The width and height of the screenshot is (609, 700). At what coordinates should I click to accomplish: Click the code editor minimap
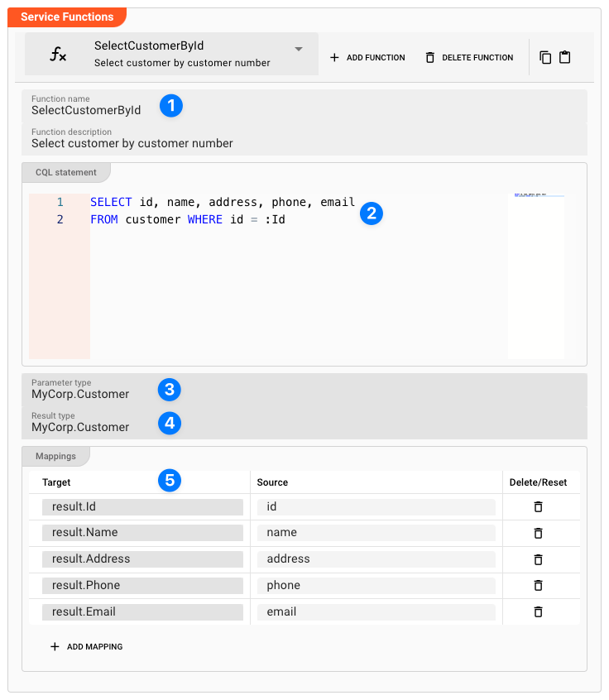[x=535, y=273]
